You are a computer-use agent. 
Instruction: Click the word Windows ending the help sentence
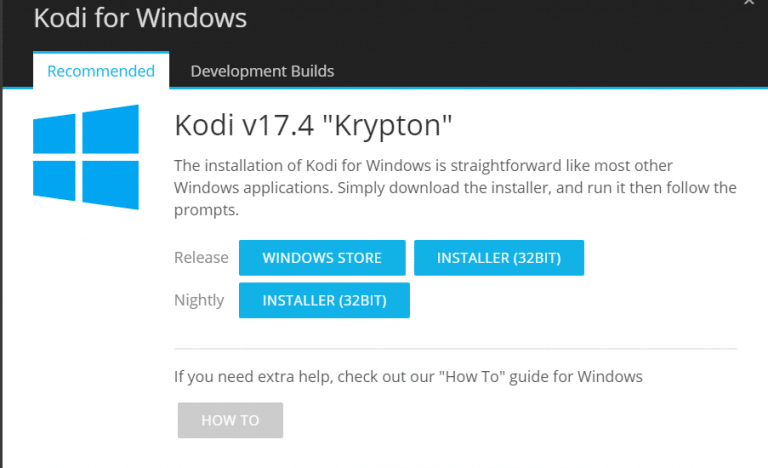pyautogui.click(x=610, y=376)
